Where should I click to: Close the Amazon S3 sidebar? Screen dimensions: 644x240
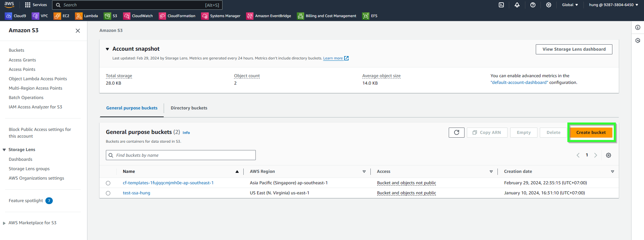[78, 31]
